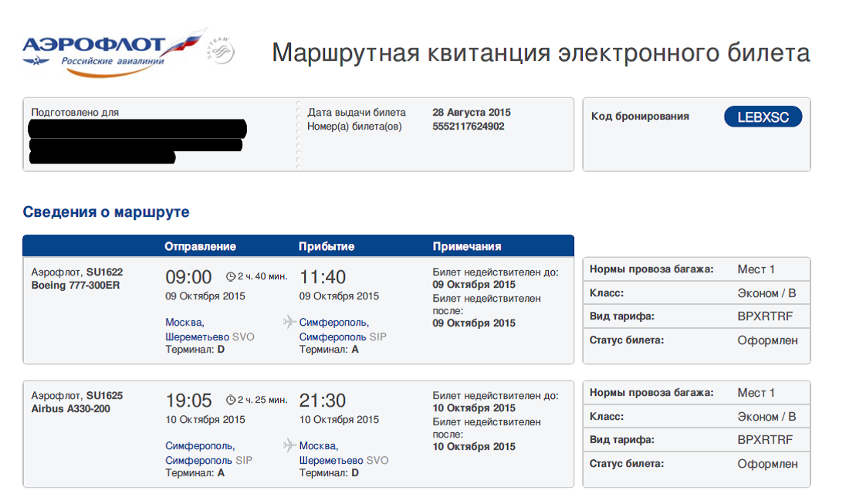846x504 pixels.
Task: Open the Москва, Шереметьево SVO departure link
Action: (210, 330)
